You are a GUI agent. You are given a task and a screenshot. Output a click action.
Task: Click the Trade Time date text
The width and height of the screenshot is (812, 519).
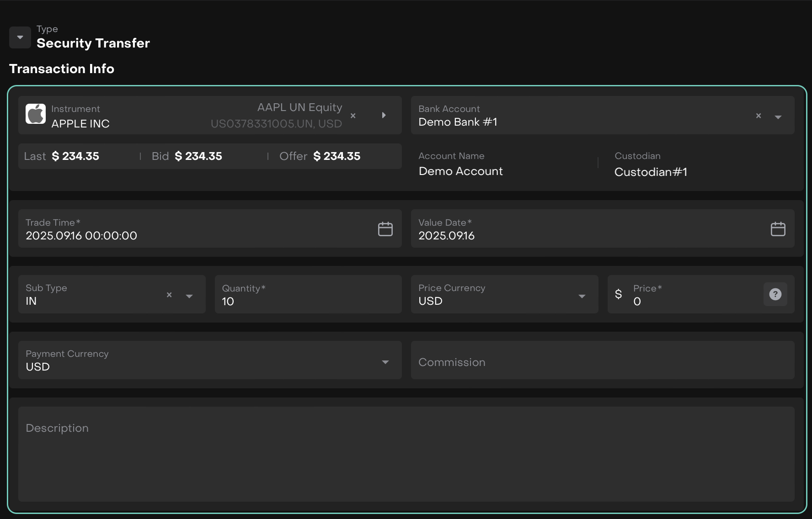pyautogui.click(x=81, y=236)
